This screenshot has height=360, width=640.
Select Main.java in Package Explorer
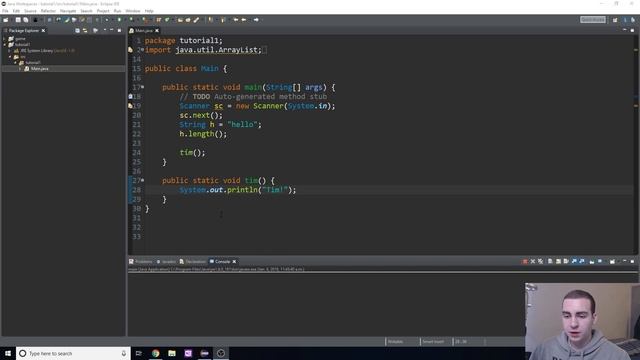39,69
